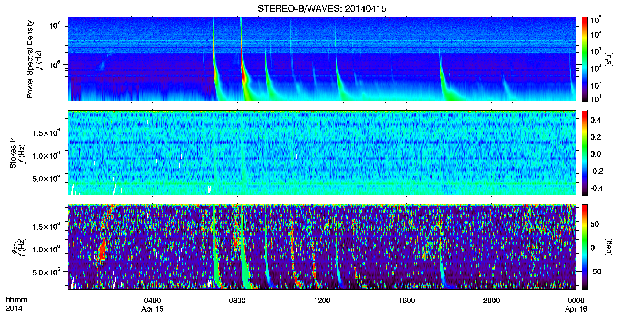Select the "Stokes V" axis label
The height and width of the screenshot is (332, 644).
pos(13,153)
